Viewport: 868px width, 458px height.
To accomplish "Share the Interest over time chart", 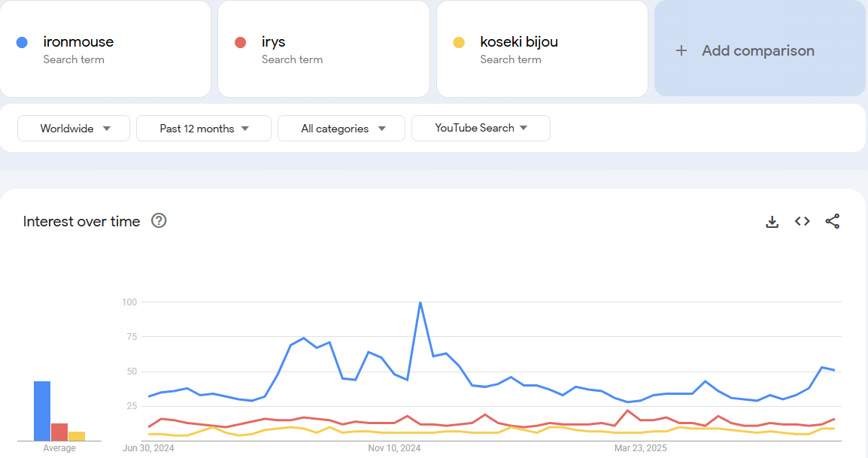I will [x=833, y=221].
